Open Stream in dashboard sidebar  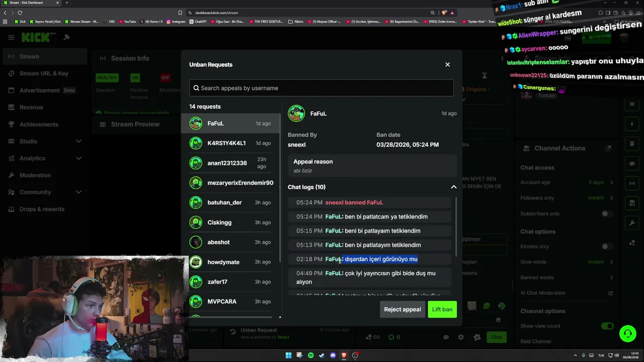click(x=44, y=56)
